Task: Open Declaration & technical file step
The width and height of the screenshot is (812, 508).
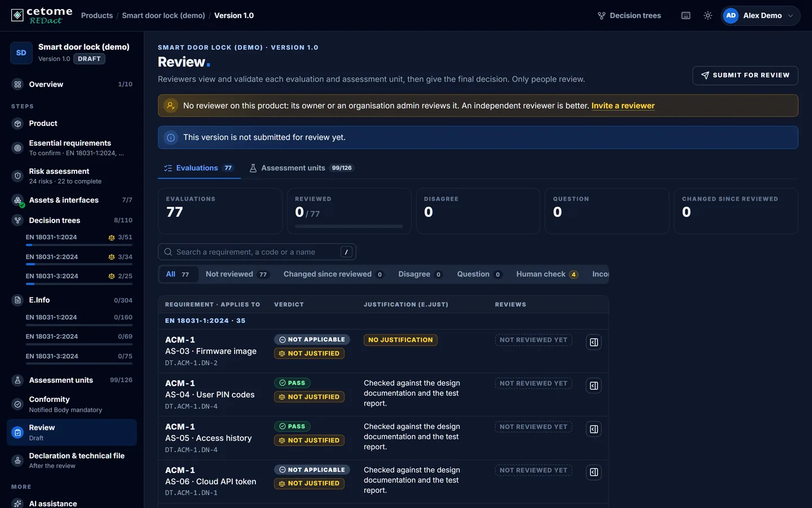Action: 72,461
